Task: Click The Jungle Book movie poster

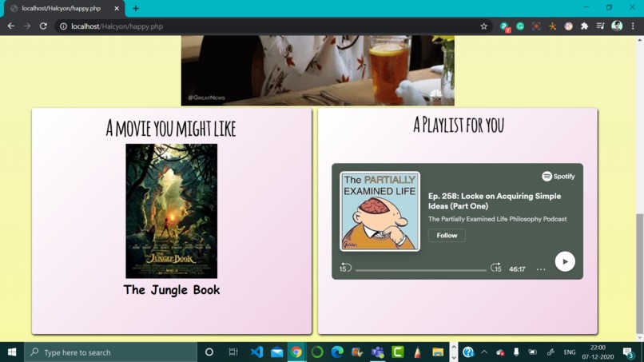Action: coord(171,211)
